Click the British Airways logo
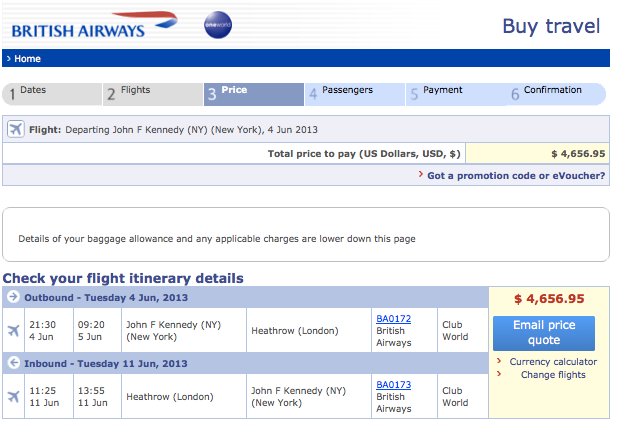617x426 pixels. tap(90, 25)
